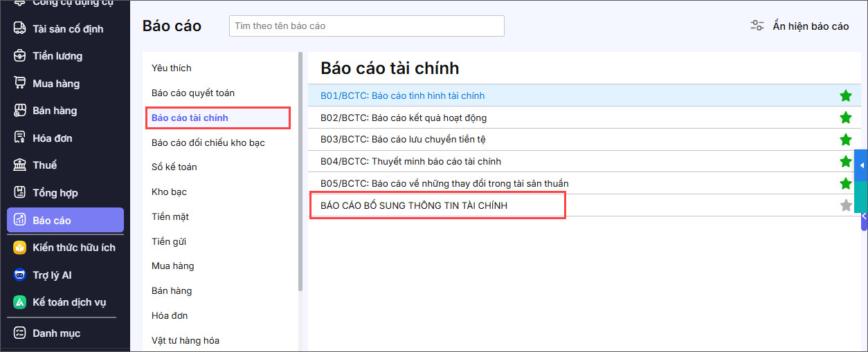868x352 pixels.
Task: Click the Tiền lương briefcase icon
Action: pos(20,56)
